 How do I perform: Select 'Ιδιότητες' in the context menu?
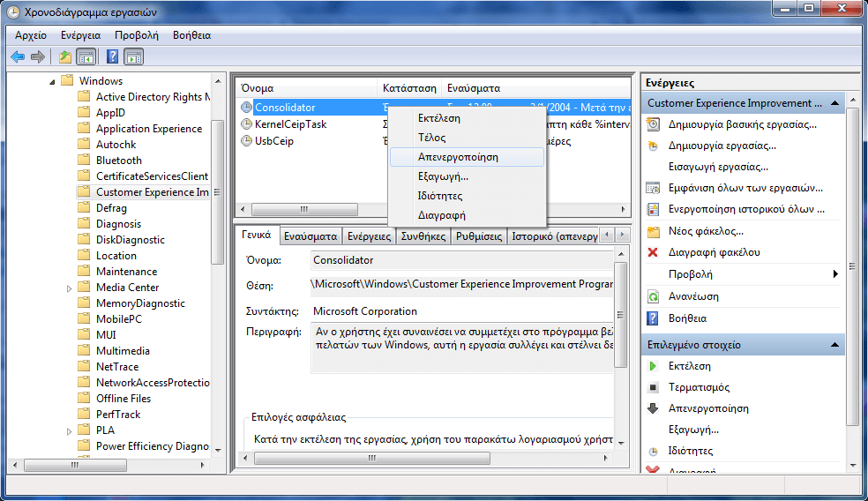(x=440, y=196)
